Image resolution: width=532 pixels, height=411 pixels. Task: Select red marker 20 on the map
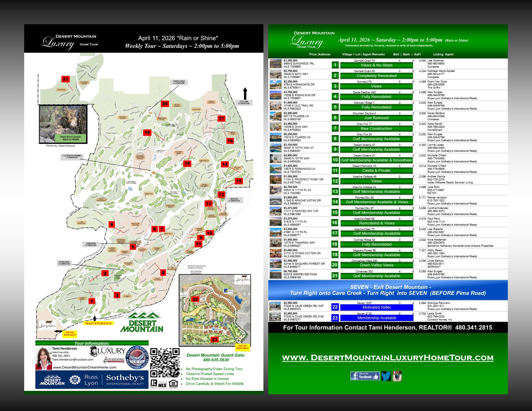coord(165,103)
